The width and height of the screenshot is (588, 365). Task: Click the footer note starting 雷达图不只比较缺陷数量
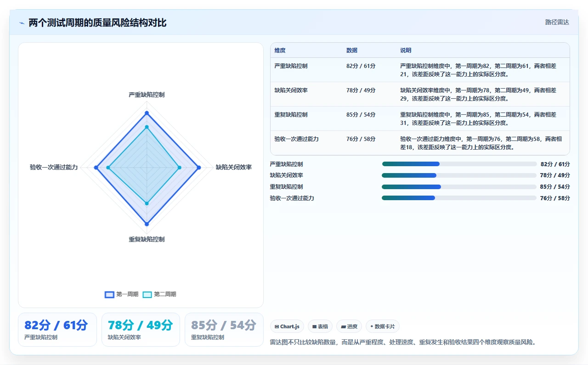point(403,343)
